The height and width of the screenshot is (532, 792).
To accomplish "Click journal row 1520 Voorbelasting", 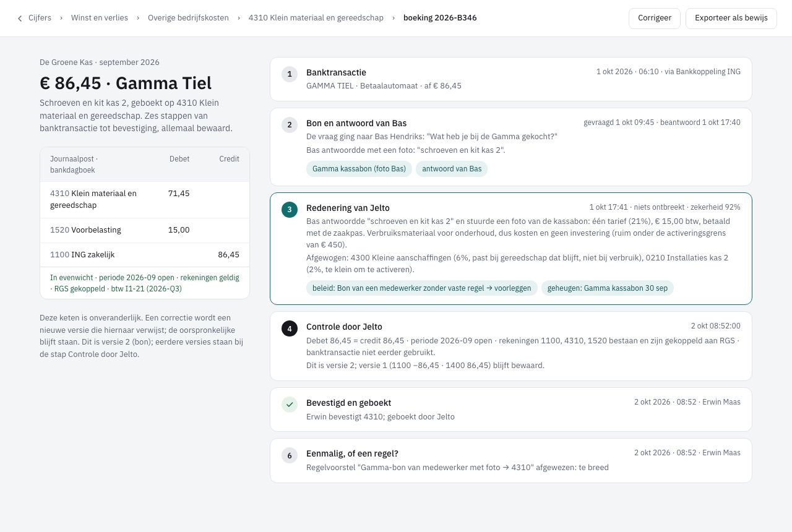I will pyautogui.click(x=145, y=230).
